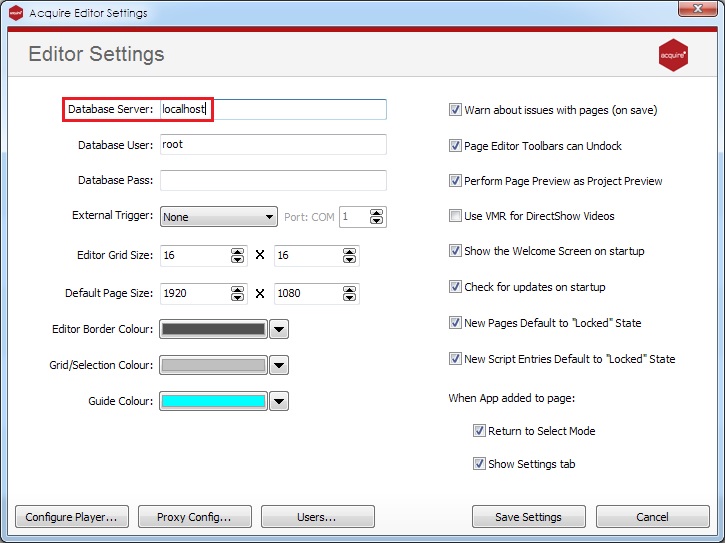Uncheck Show the Welcome Screen on startup
The height and width of the screenshot is (543, 725).
[455, 251]
